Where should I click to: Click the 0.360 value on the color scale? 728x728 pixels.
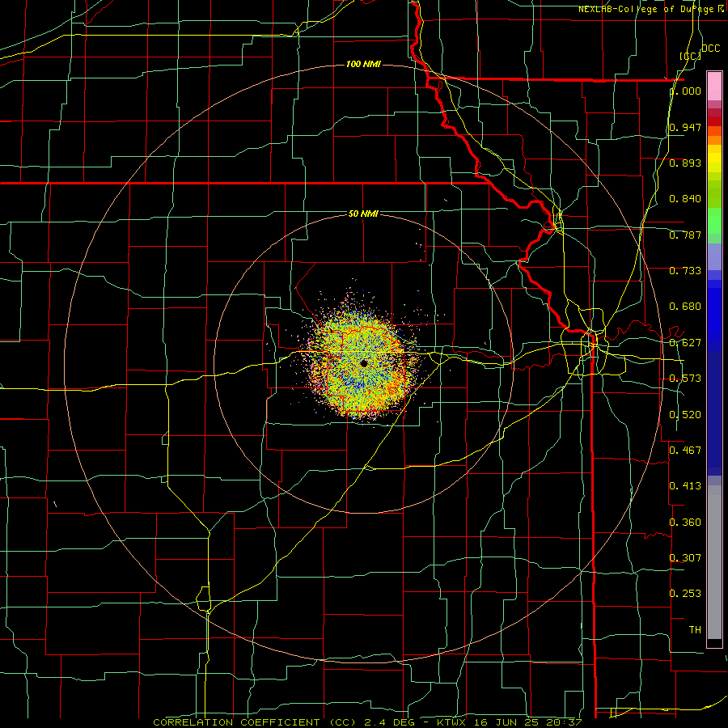click(685, 523)
